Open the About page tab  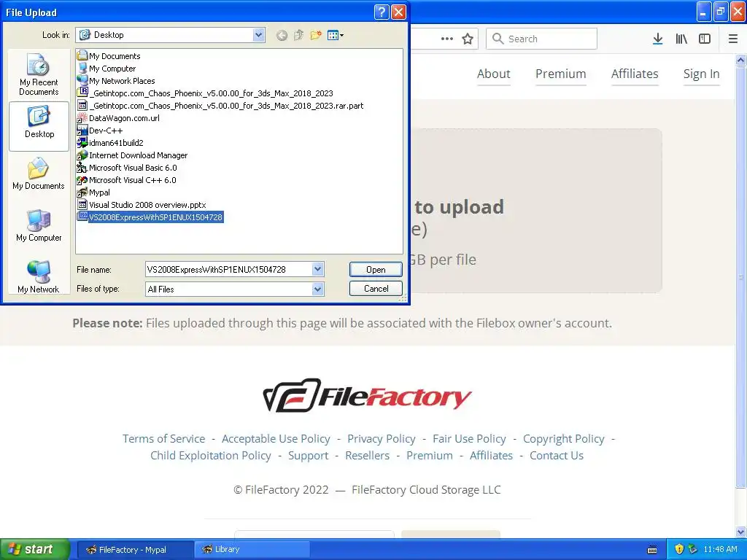click(x=494, y=74)
